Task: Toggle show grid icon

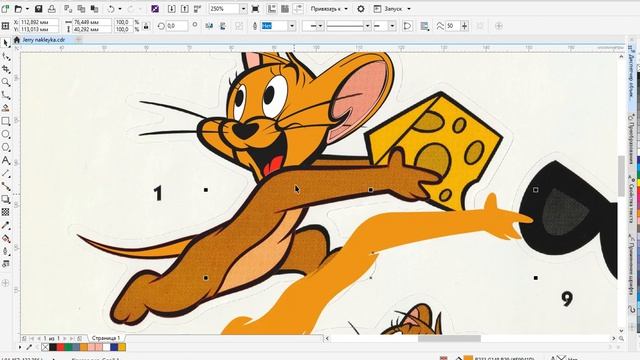Action: pyautogui.click(x=285, y=9)
